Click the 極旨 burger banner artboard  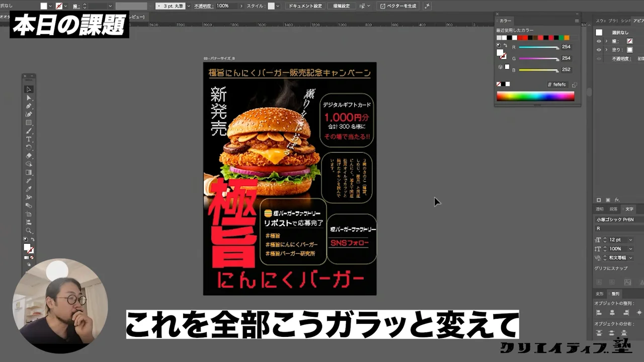[x=290, y=178]
